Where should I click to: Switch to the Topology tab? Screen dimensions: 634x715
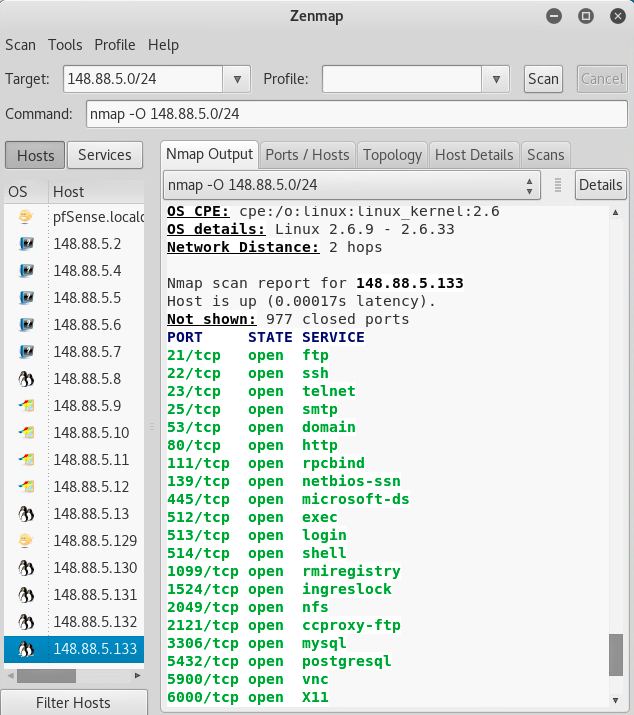[392, 155]
